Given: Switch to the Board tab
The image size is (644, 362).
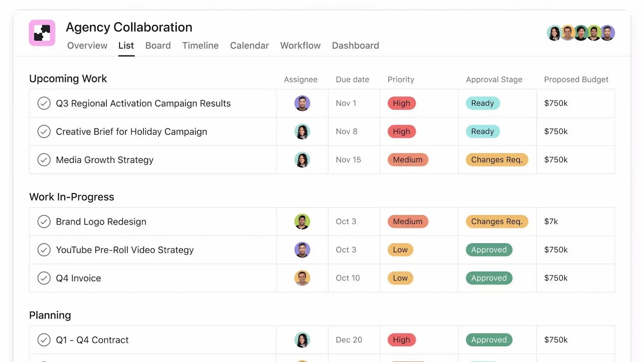Looking at the screenshot, I should (x=158, y=45).
